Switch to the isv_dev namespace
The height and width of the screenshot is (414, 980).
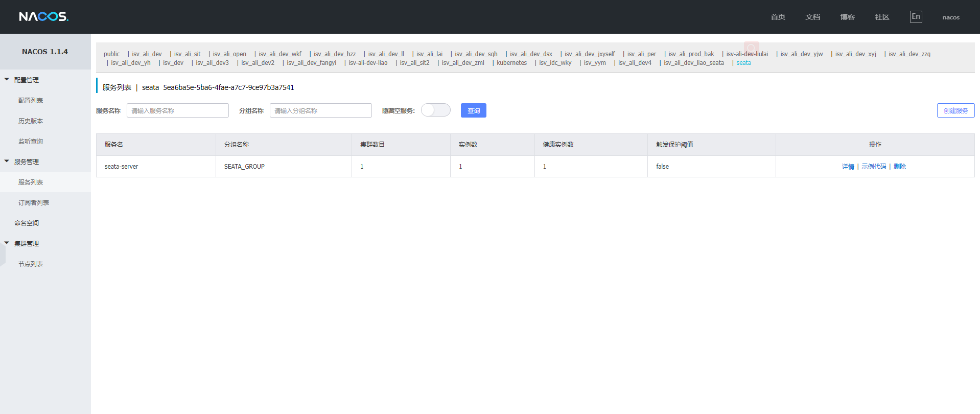point(173,63)
